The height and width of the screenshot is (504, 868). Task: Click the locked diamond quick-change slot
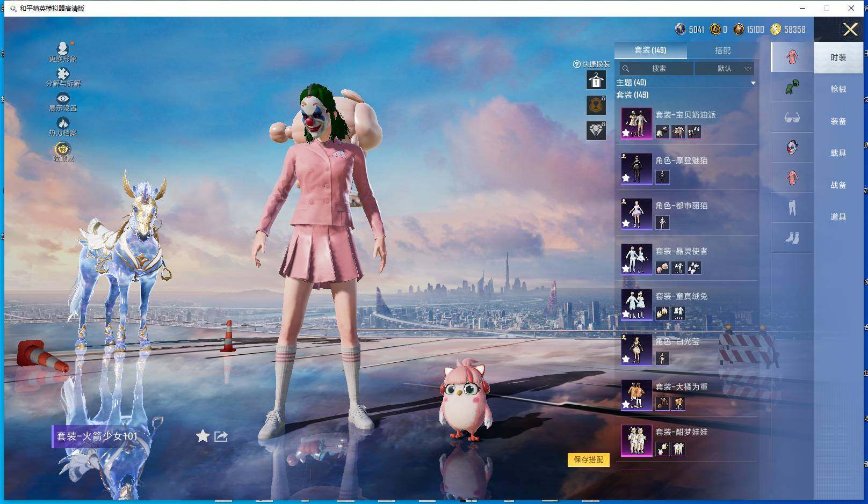[x=596, y=130]
